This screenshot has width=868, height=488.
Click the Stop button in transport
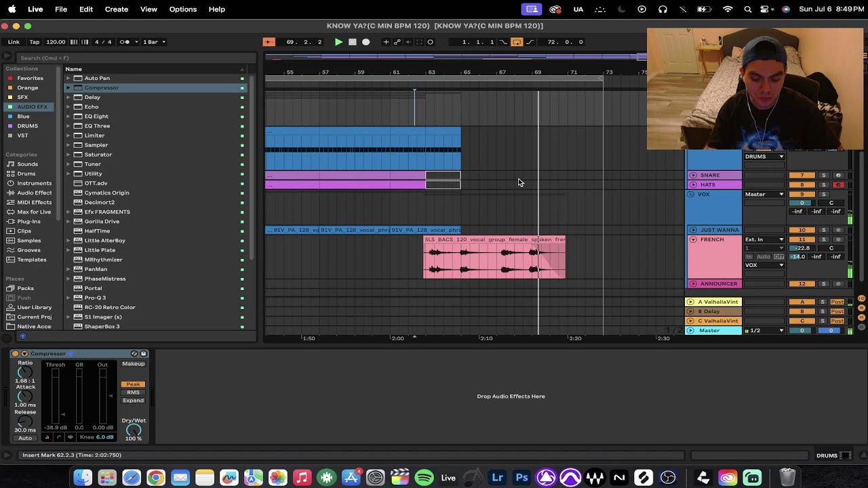tap(352, 42)
